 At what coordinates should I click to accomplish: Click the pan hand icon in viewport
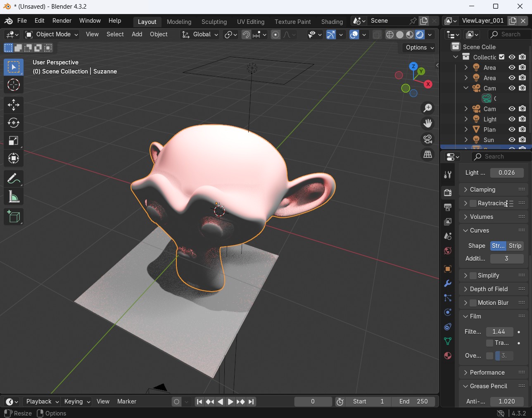click(x=428, y=123)
